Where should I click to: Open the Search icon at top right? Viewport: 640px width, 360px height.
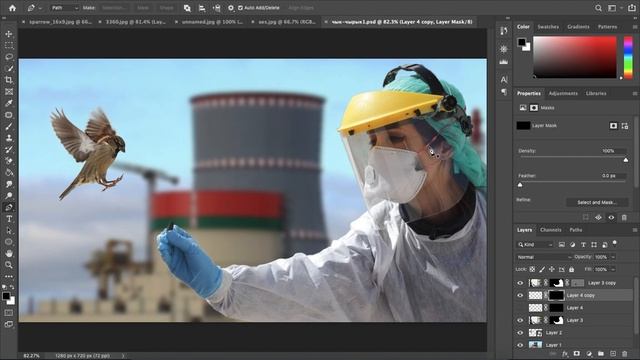click(x=598, y=8)
